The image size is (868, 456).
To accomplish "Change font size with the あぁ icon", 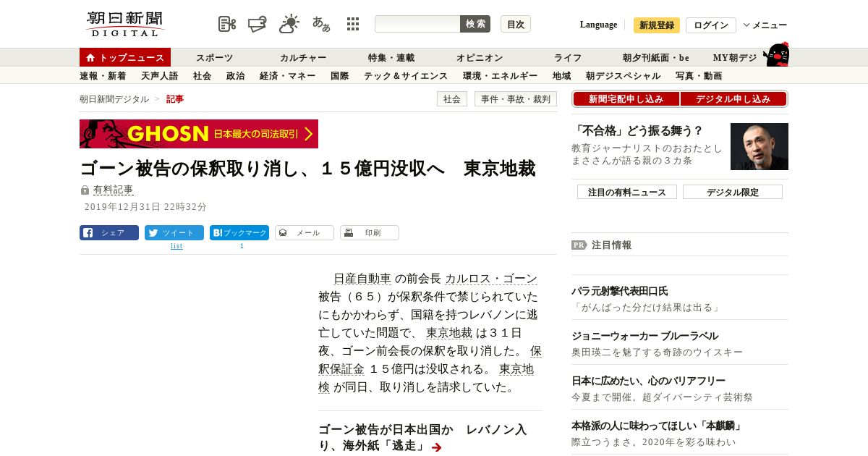I will pos(321,24).
